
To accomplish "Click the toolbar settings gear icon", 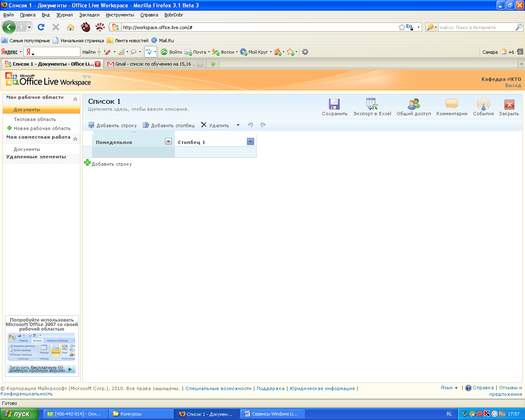I will 305,52.
